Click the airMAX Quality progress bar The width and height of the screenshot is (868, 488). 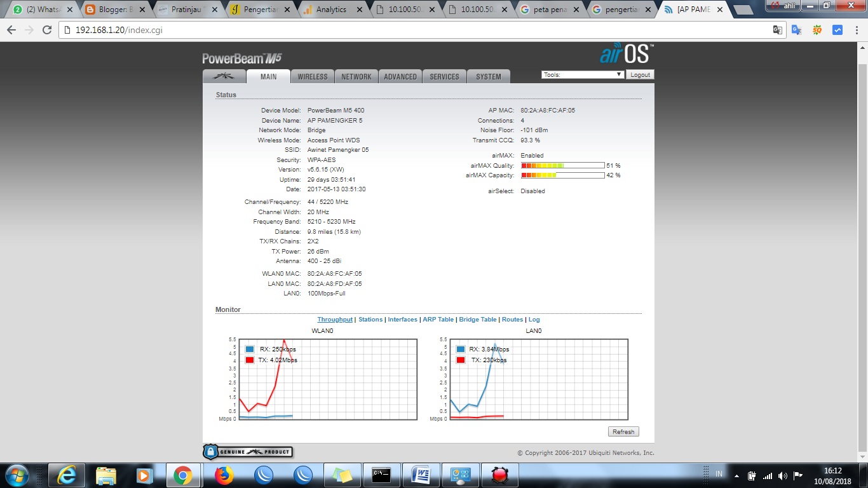[x=562, y=165]
